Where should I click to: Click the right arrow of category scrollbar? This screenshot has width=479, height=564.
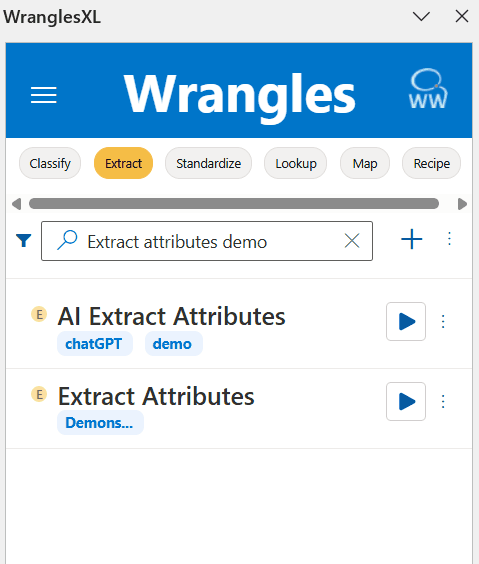point(462,204)
